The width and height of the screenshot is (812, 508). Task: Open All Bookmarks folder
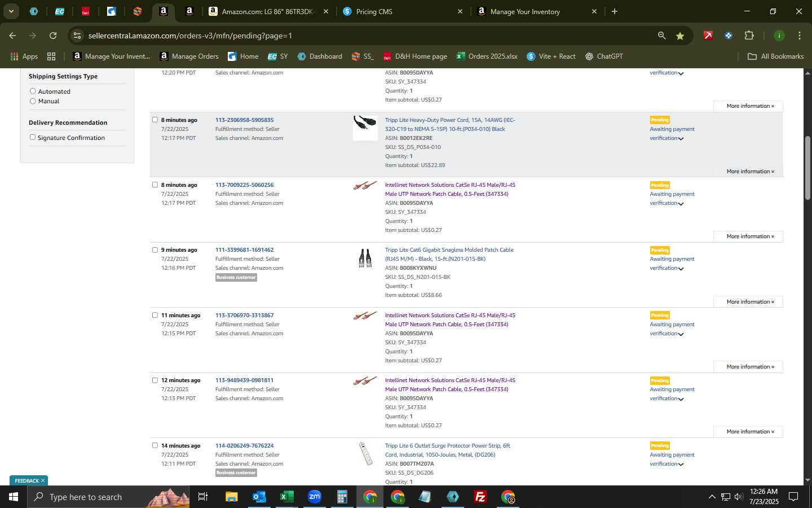coord(775,56)
